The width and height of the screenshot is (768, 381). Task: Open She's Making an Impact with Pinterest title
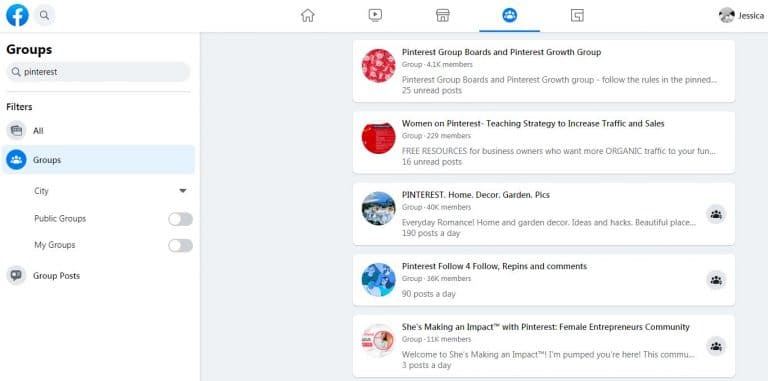pos(546,327)
